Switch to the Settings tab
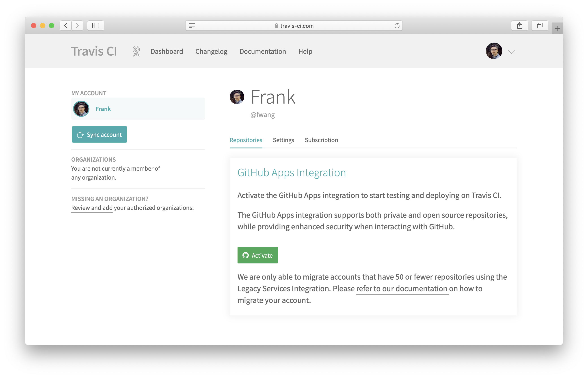The image size is (588, 378). (x=283, y=140)
